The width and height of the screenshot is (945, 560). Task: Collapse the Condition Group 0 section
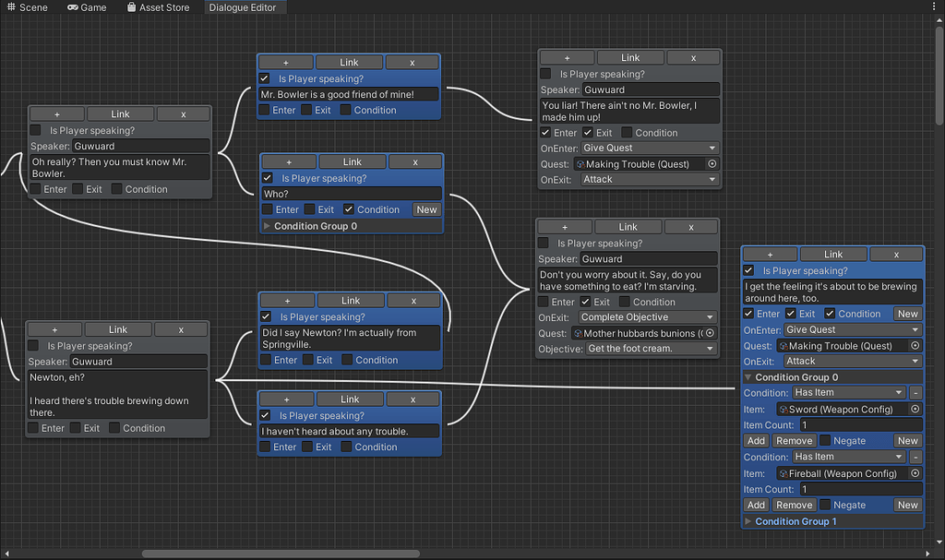[x=749, y=376]
